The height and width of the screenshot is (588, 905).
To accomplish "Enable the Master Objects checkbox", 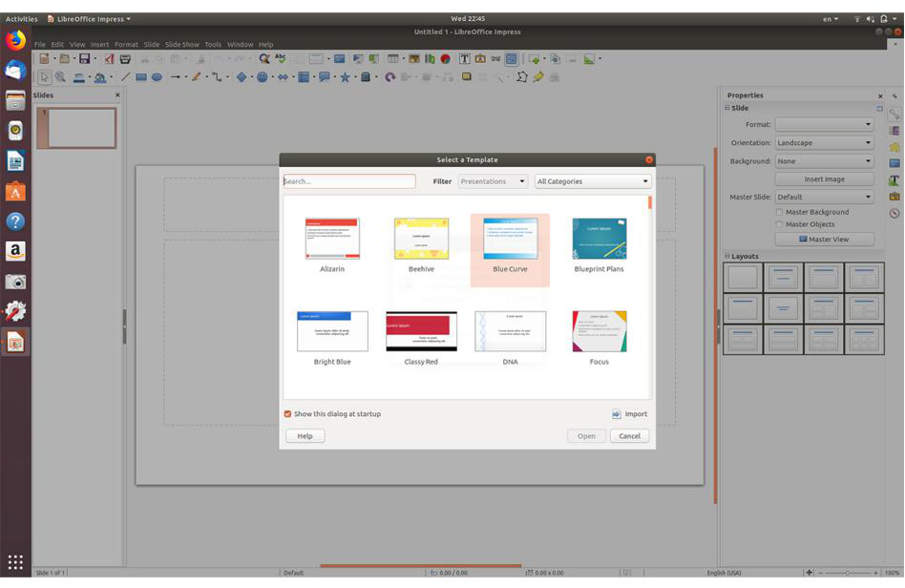I will click(x=779, y=224).
